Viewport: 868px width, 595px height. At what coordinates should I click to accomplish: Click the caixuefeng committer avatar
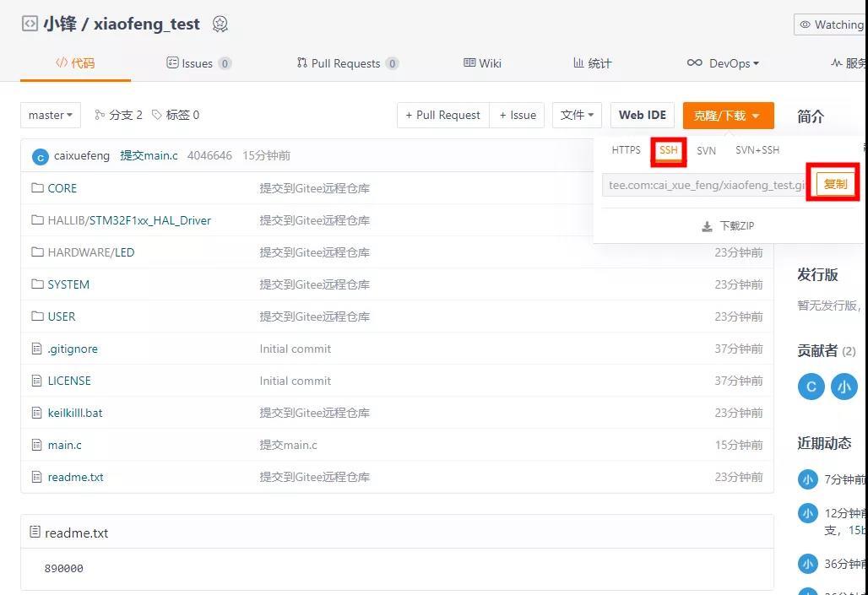tap(41, 157)
